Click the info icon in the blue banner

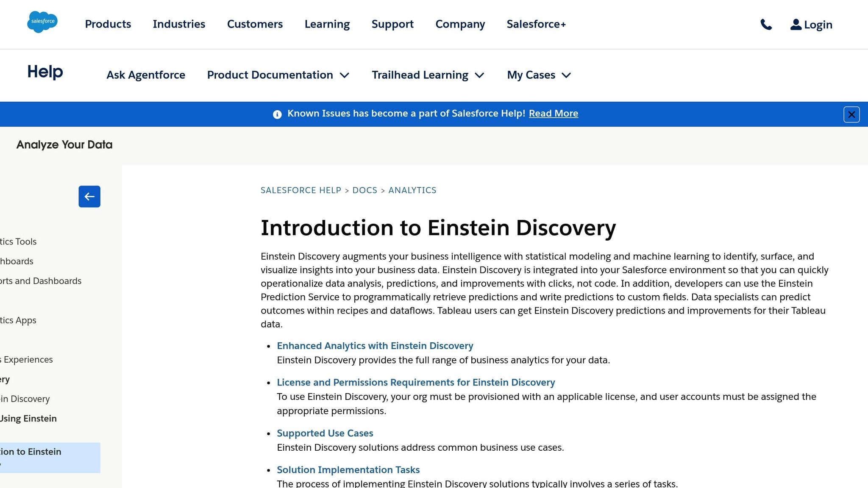coord(277,114)
